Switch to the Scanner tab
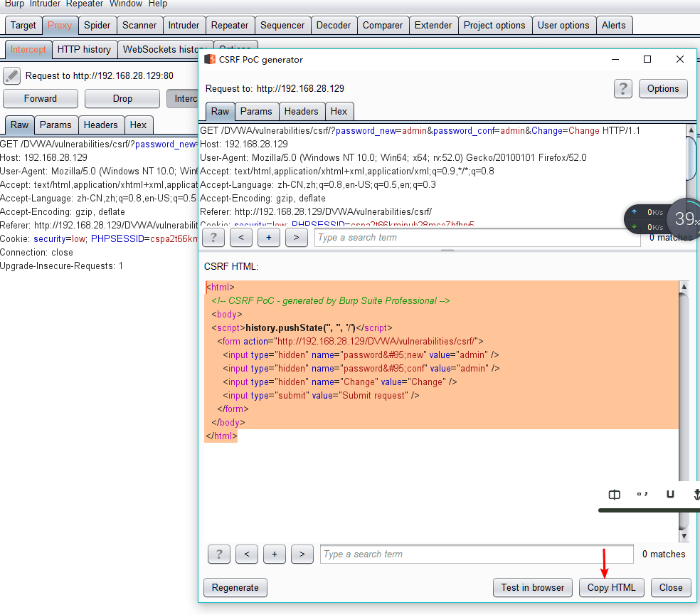This screenshot has width=700, height=615. 139,26
